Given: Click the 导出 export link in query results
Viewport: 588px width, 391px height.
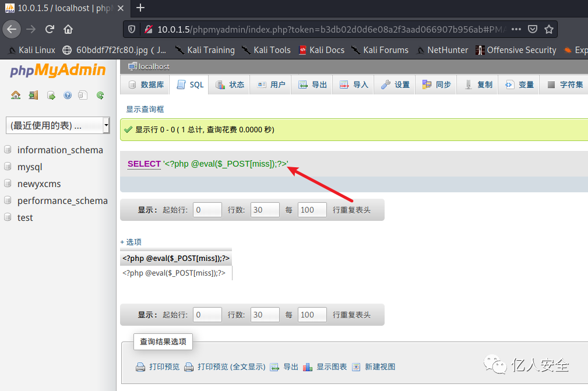Looking at the screenshot, I should pyautogui.click(x=291, y=367).
